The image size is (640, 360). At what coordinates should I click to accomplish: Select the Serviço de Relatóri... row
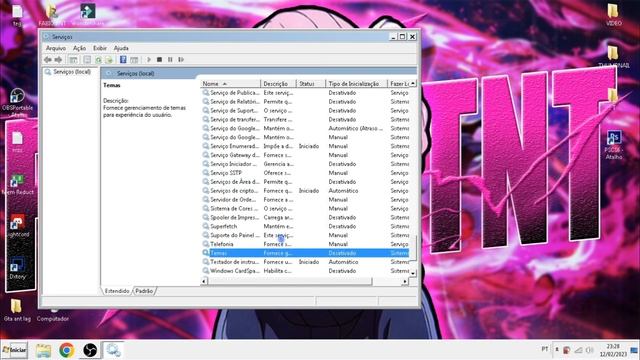(305, 102)
